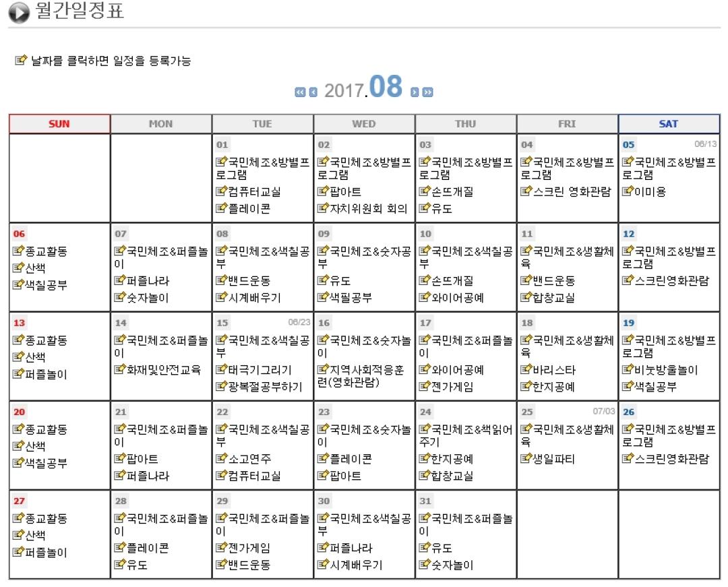
Task: Open 팝아트 entry on day 02
Action: [x=345, y=191]
